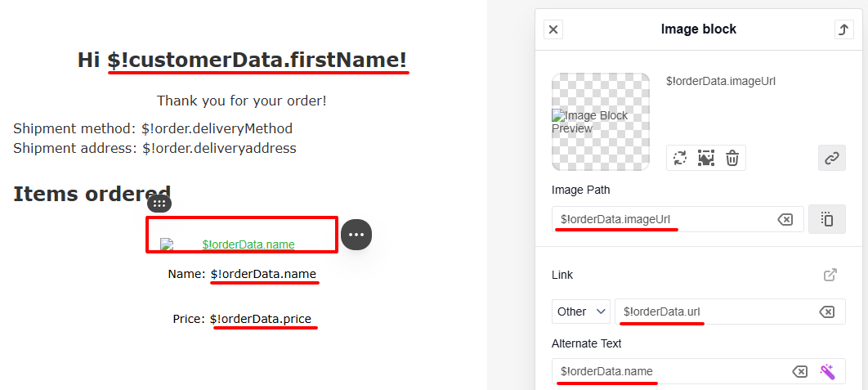Click the Price: $!orderData.price text

(x=242, y=319)
